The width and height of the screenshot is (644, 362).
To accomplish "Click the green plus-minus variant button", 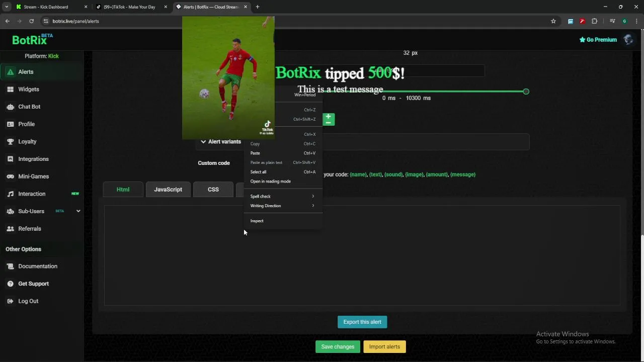I will pos(328,119).
